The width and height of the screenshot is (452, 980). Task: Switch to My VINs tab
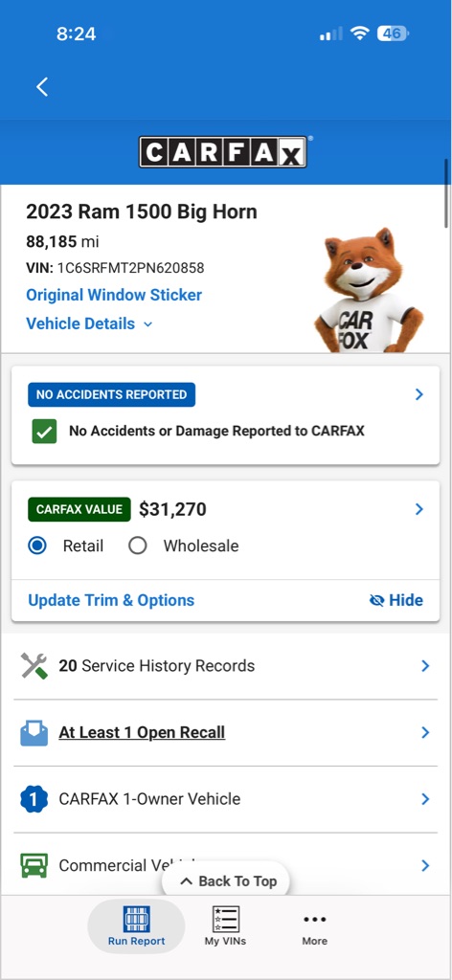(x=225, y=926)
